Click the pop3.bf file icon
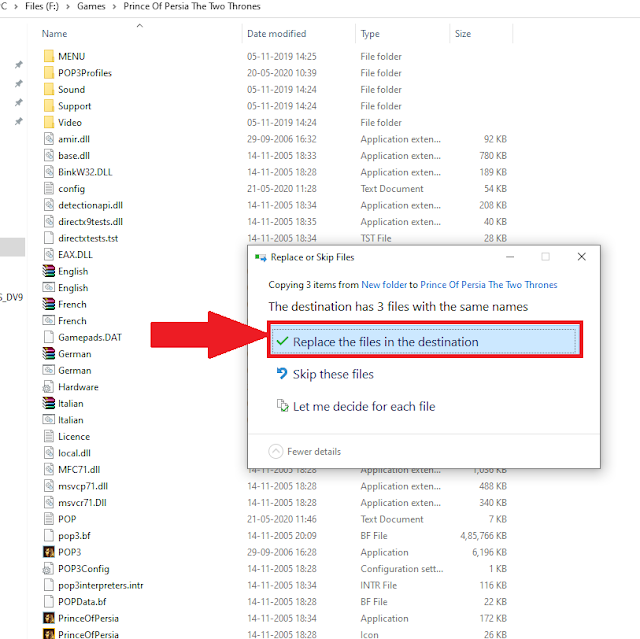 [x=49, y=535]
